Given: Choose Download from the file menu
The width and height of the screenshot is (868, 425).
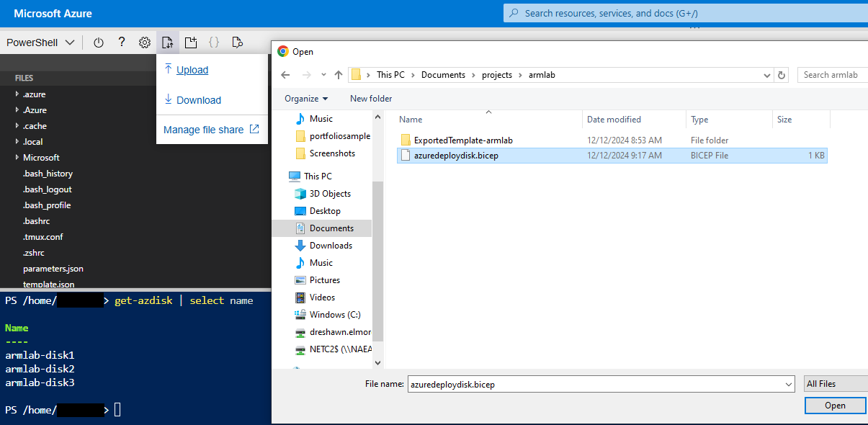Looking at the screenshot, I should [192, 100].
